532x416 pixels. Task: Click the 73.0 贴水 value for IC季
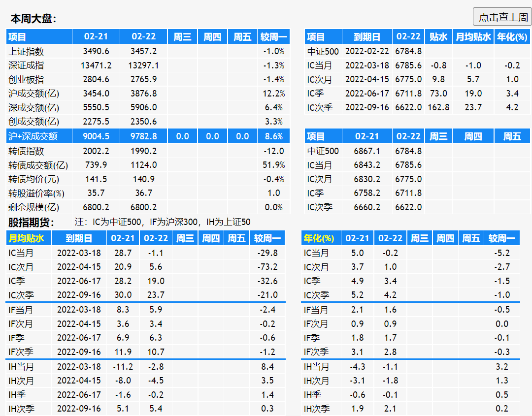(x=438, y=93)
